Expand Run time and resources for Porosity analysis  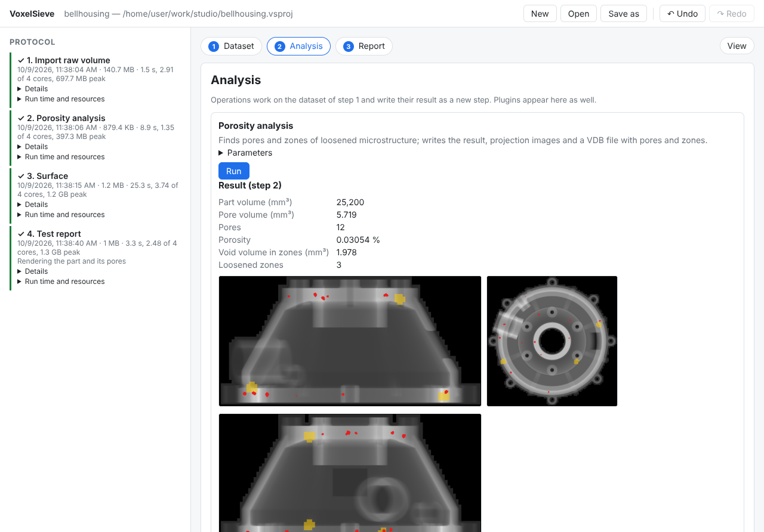pos(61,157)
